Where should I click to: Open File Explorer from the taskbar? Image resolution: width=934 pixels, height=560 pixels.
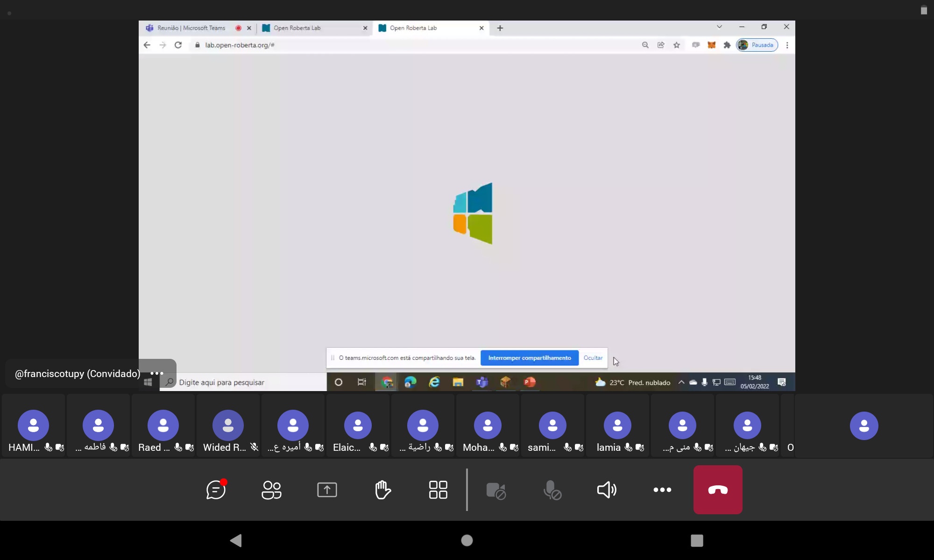(458, 382)
